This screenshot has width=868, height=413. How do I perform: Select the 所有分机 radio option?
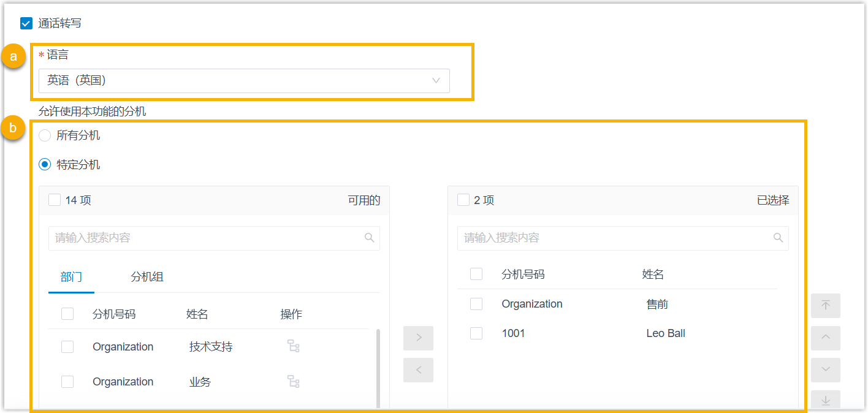click(45, 135)
